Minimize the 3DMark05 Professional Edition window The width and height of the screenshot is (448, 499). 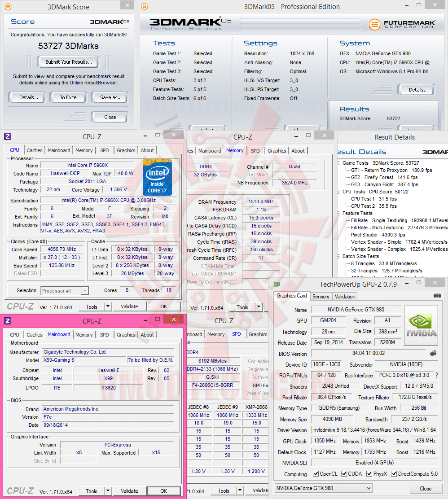(407, 5)
